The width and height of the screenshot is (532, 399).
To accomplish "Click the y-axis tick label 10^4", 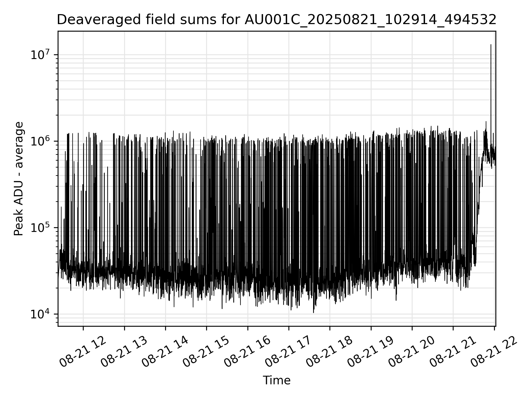I will 40,314.
